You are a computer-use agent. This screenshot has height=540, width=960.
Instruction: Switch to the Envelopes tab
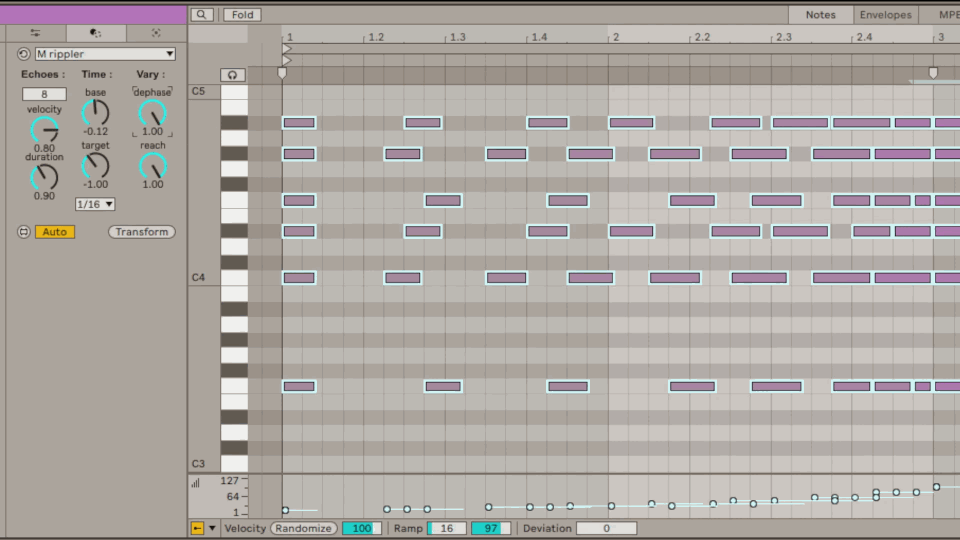point(885,15)
